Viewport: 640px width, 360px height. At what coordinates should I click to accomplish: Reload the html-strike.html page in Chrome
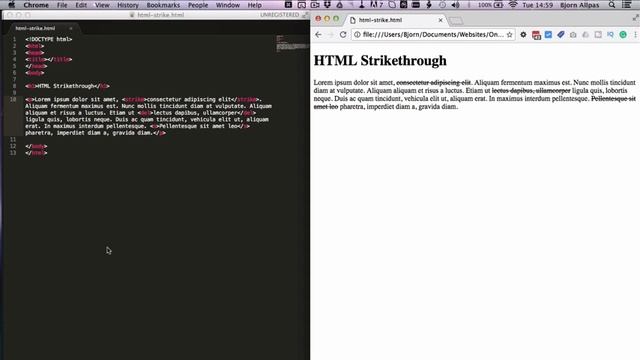343,35
